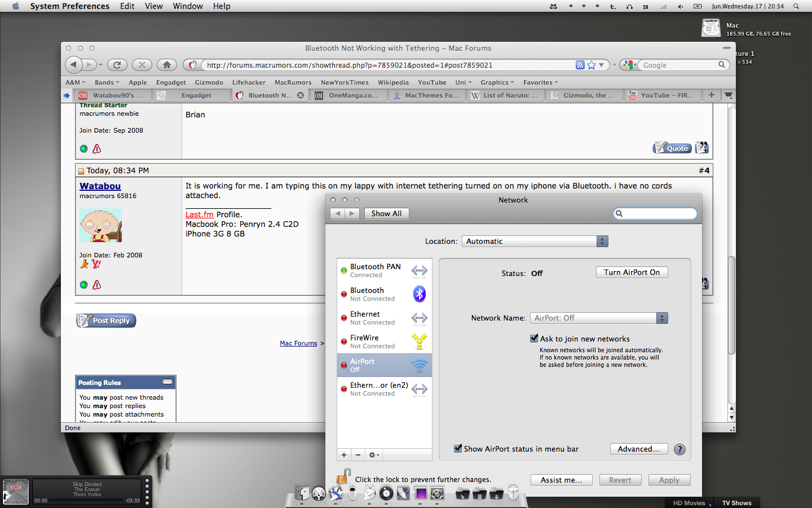Switch to the YouTube - FIR... tab
Viewport: 812px width, 508px height.
663,95
